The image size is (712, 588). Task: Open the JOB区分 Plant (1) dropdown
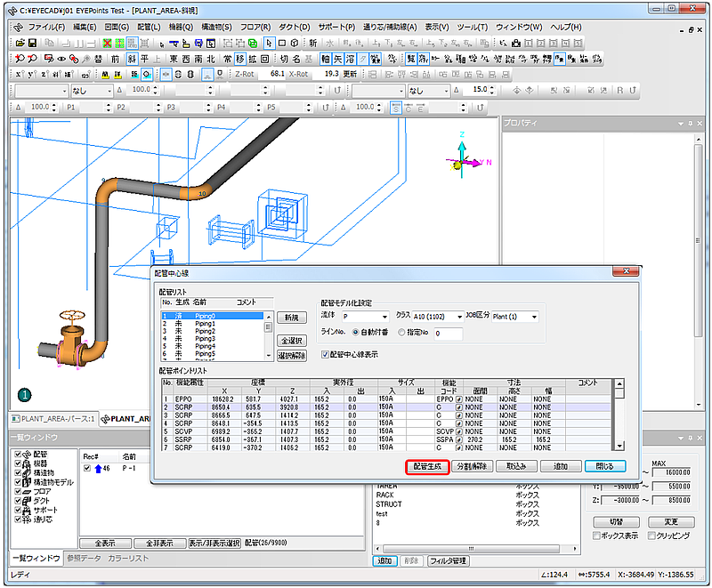coord(515,317)
